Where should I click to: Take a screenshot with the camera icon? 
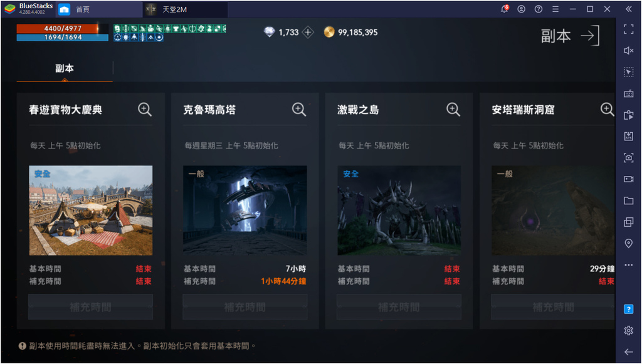coord(628,157)
